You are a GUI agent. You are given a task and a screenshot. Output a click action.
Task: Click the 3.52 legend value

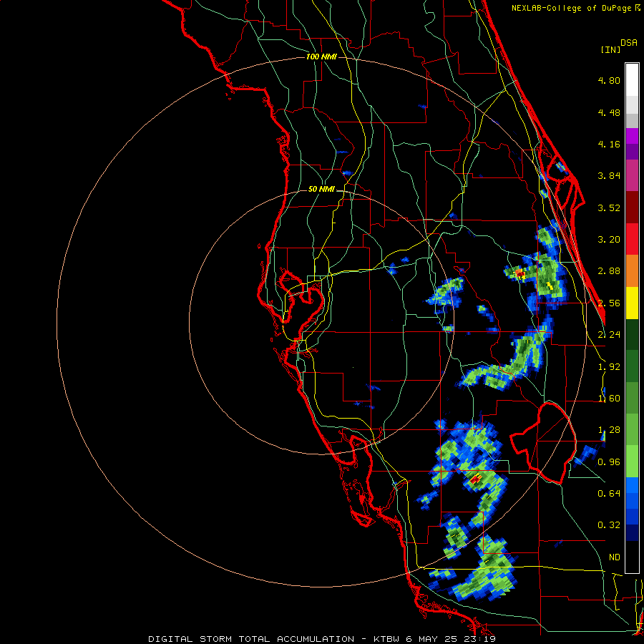coord(609,208)
